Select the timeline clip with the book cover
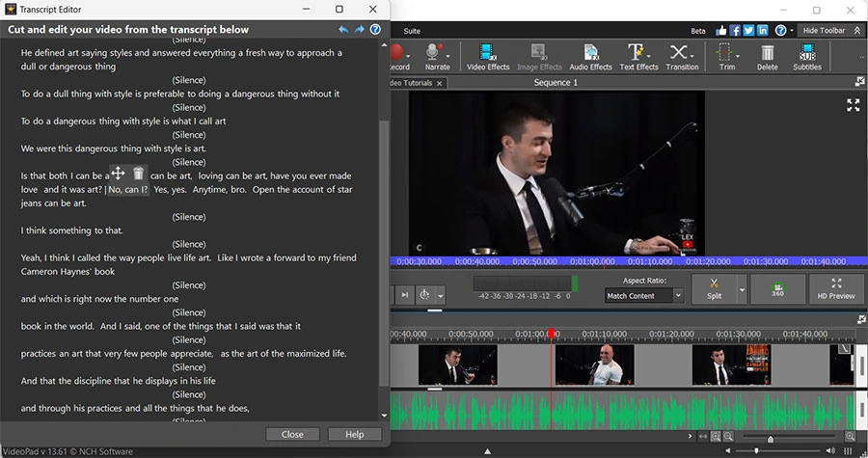 pyautogui.click(x=731, y=364)
